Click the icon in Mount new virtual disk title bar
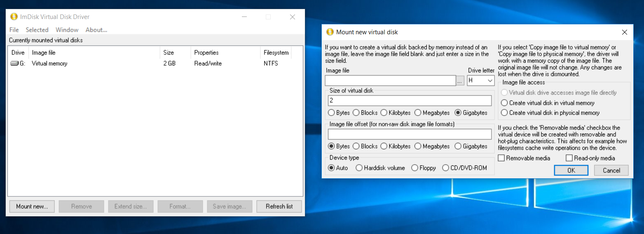644x234 pixels. 330,32
